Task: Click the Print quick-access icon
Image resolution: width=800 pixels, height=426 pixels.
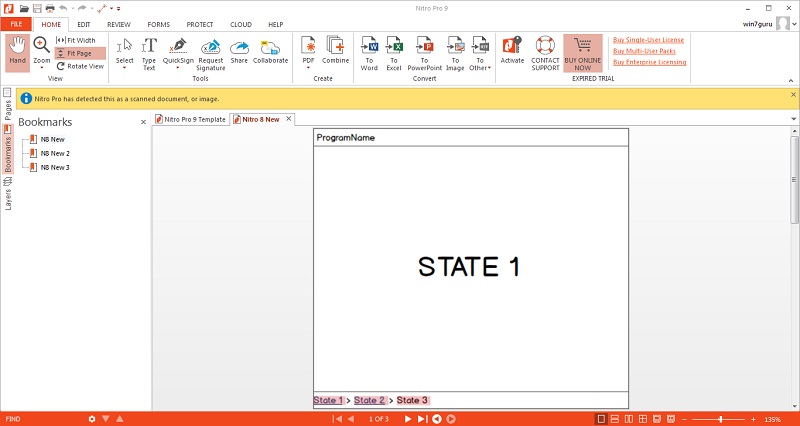Action: [50, 8]
